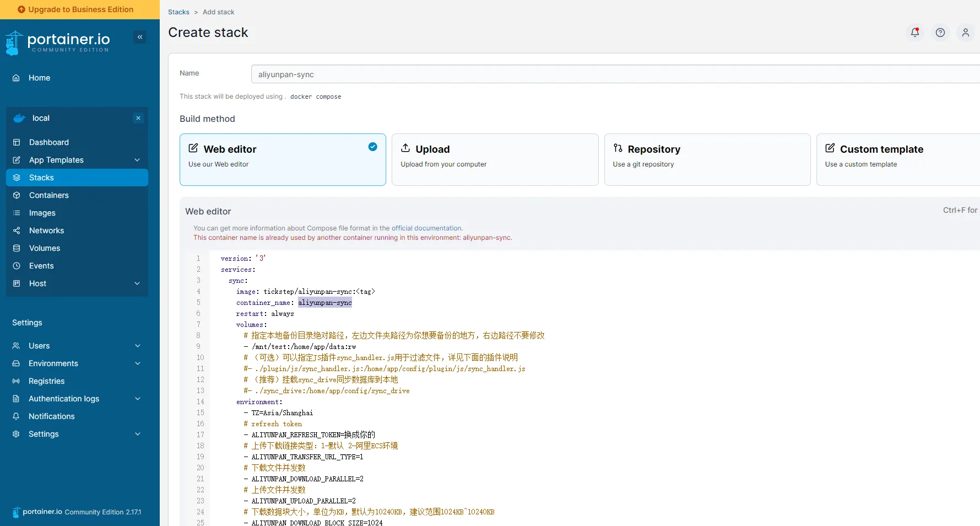This screenshot has height=526, width=980.
Task: Open the Registries settings page
Action: pos(77,381)
